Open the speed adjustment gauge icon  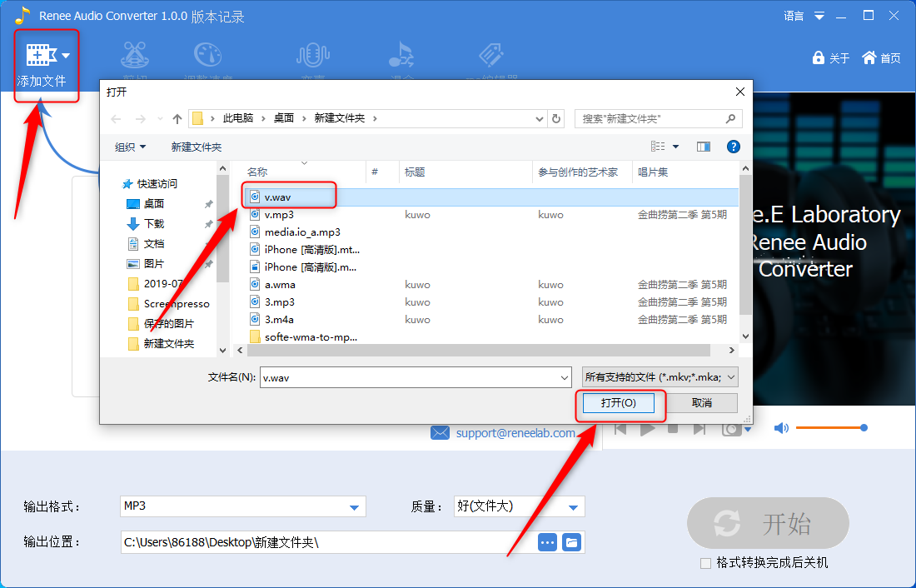pyautogui.click(x=207, y=55)
